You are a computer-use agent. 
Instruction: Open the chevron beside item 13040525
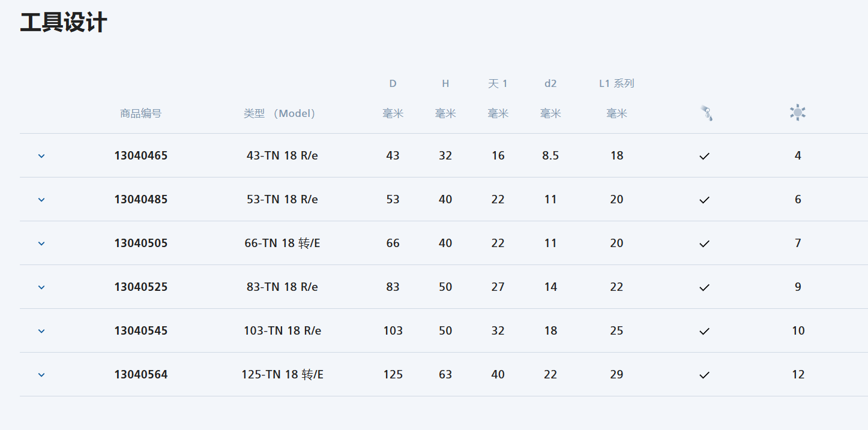41,287
